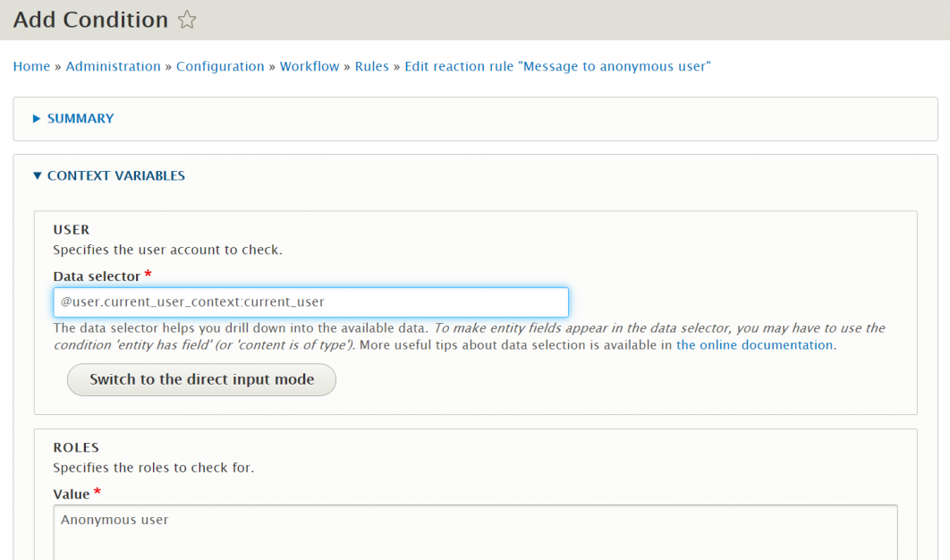This screenshot has height=560, width=950.
Task: Visit the Workflow section link
Action: coord(310,66)
